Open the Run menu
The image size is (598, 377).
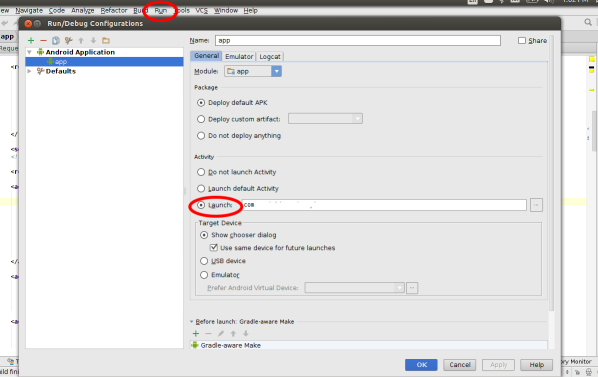pyautogui.click(x=161, y=11)
